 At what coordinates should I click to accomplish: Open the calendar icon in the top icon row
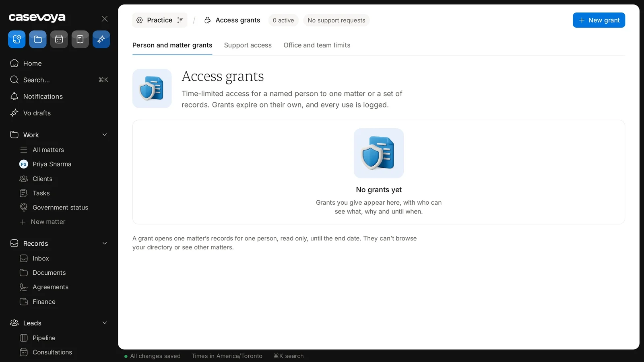[59, 39]
